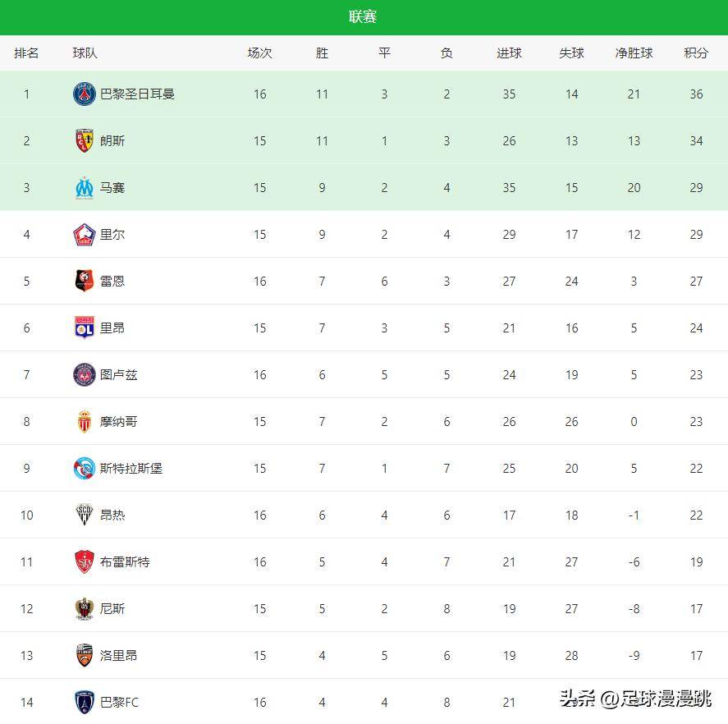Click the 进球 column header
Screen dimensions: 728x724
(509, 53)
